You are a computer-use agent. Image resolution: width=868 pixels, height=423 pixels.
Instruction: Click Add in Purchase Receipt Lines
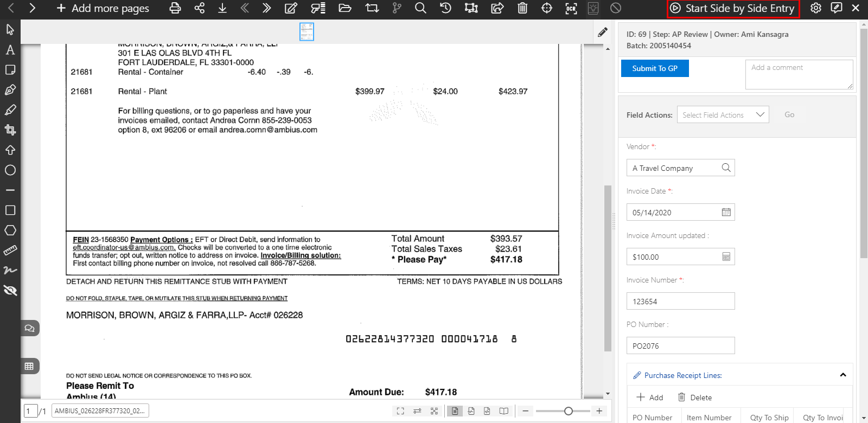pos(650,398)
